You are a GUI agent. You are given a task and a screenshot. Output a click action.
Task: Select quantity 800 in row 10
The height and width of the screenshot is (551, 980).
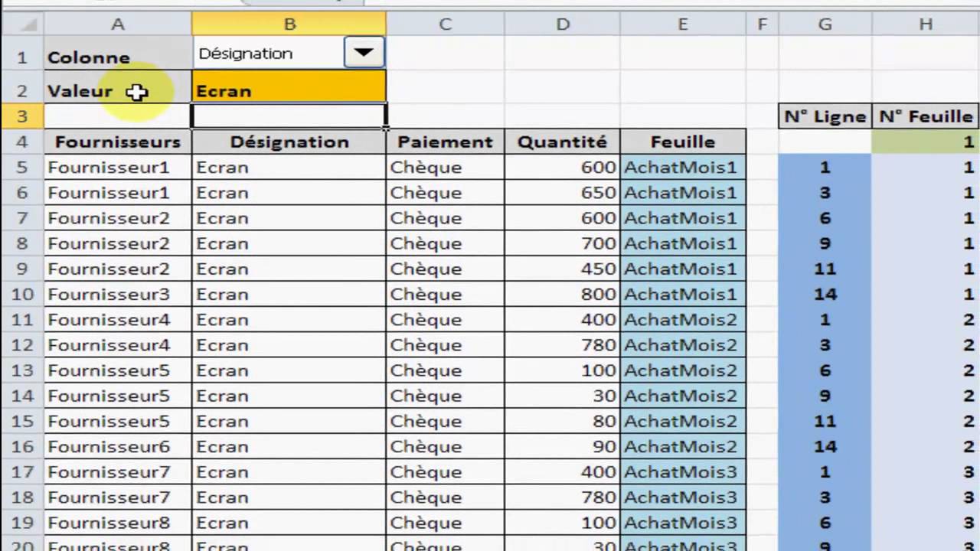(x=563, y=294)
